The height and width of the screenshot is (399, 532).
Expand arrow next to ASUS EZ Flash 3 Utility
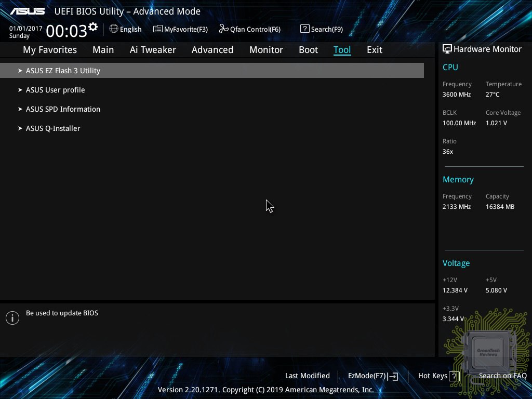(20, 71)
